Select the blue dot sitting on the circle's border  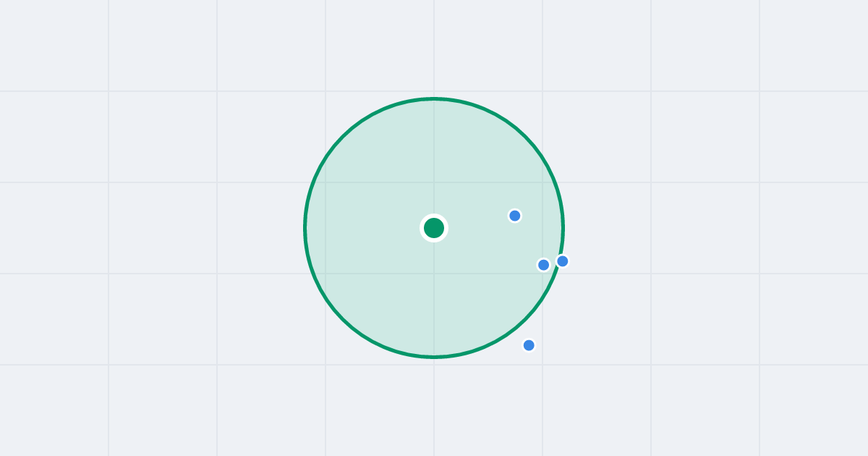563,261
